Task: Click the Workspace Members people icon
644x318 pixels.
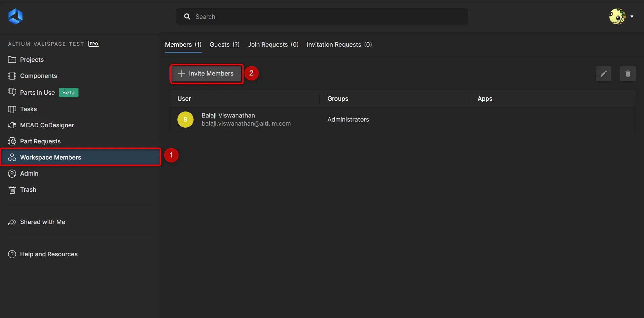Action: [x=12, y=157]
